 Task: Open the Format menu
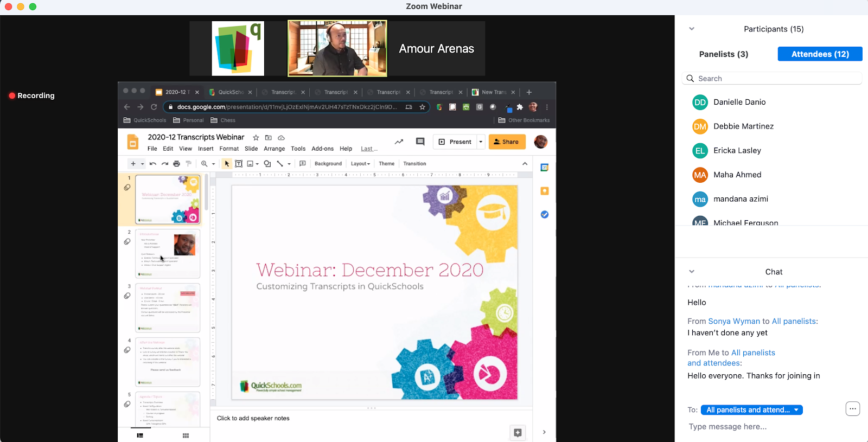(x=229, y=149)
